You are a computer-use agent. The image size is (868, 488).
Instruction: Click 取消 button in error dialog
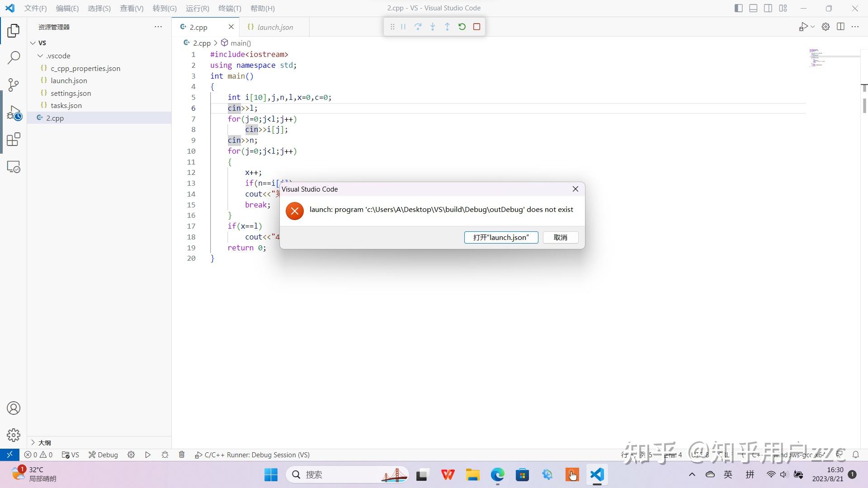pos(560,237)
